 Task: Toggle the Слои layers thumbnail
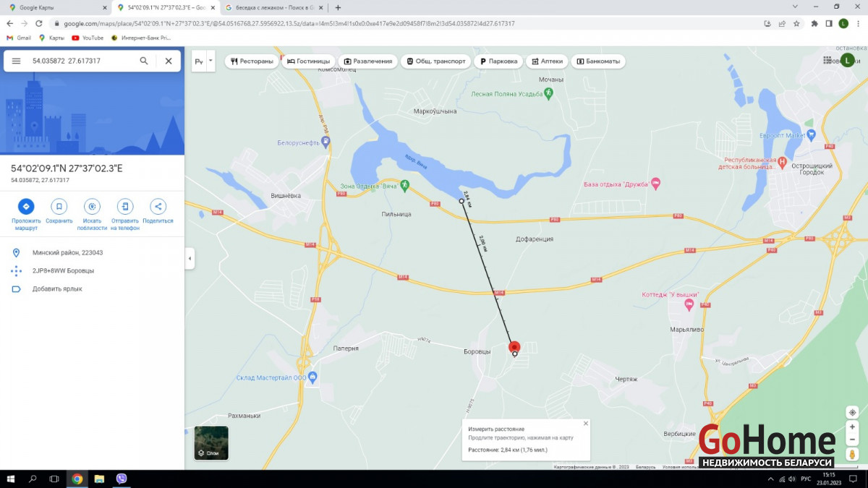coord(211,442)
